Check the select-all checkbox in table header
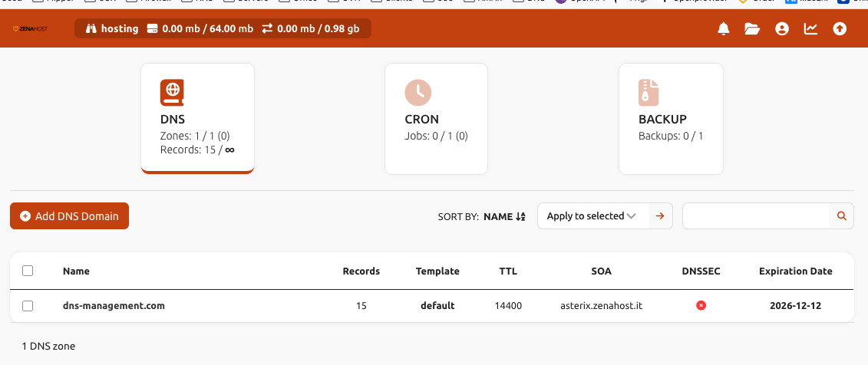This screenshot has width=868, height=365. (x=28, y=271)
